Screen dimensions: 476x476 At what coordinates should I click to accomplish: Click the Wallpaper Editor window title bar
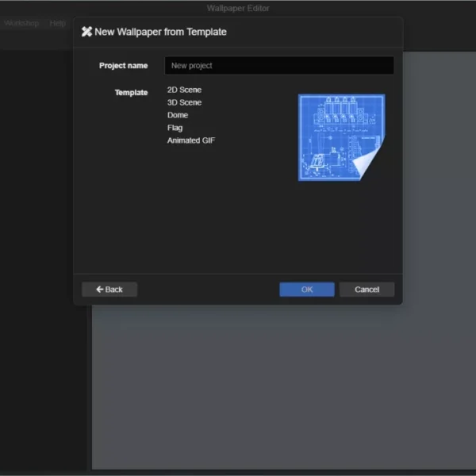[238, 8]
